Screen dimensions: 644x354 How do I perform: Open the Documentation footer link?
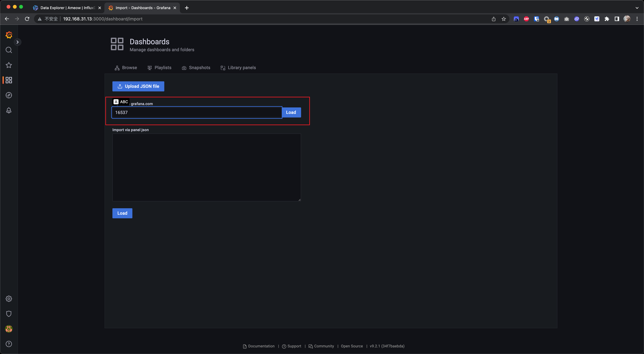pos(259,346)
